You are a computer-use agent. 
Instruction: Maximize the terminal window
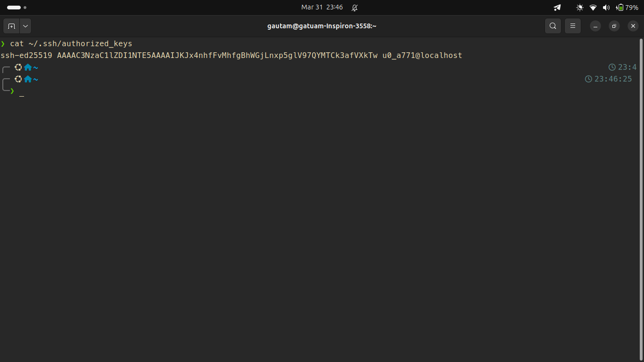614,26
